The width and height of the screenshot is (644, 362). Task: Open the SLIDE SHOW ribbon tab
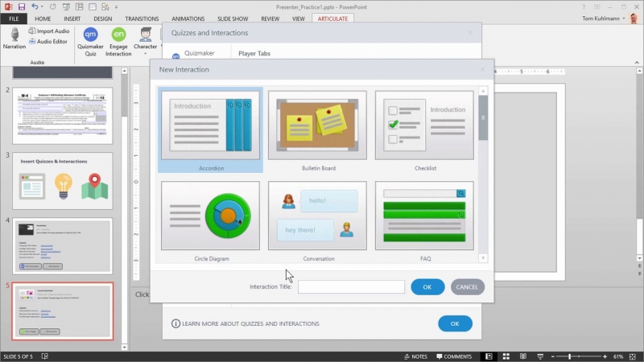point(233,19)
